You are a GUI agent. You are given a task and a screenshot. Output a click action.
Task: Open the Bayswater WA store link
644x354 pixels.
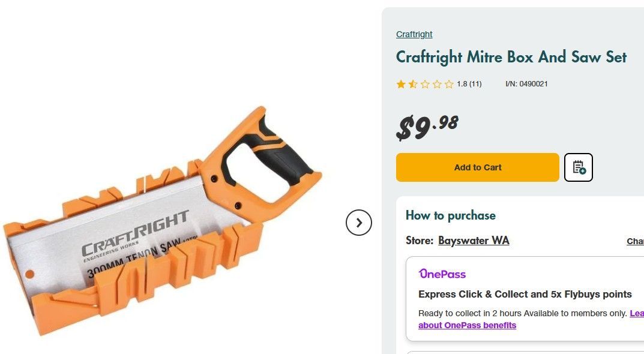(474, 241)
